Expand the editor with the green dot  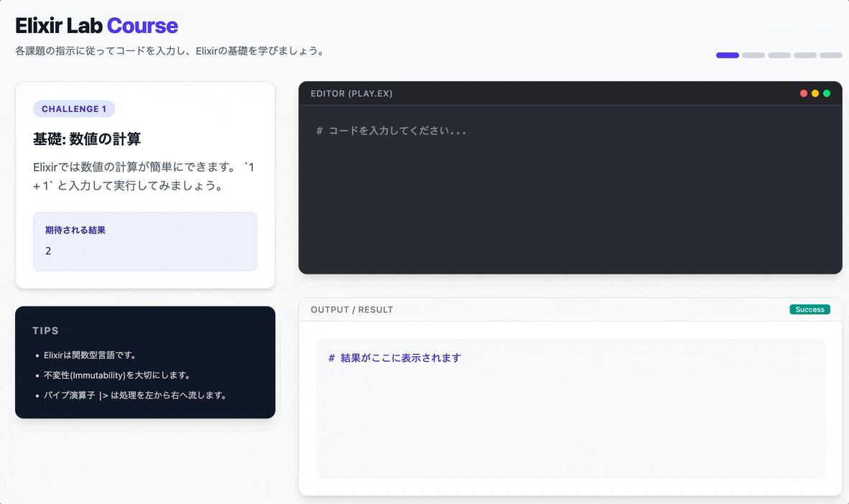[826, 93]
